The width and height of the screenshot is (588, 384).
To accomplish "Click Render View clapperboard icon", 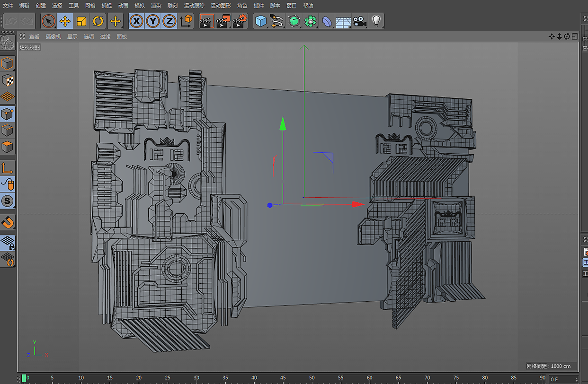I will click(206, 21).
